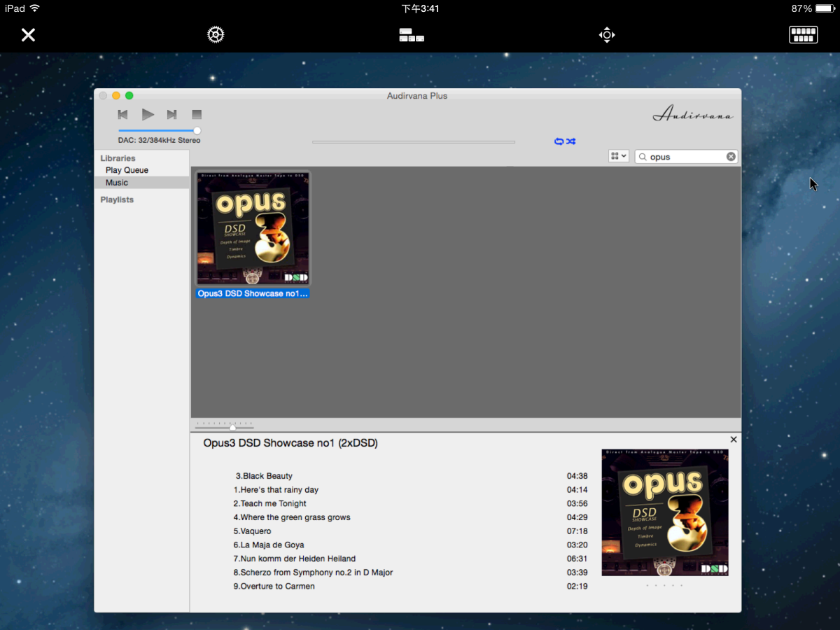Click the album title Opus3 DSD Showcase no1 (2xDSD)
The image size is (840, 630).
point(290,443)
